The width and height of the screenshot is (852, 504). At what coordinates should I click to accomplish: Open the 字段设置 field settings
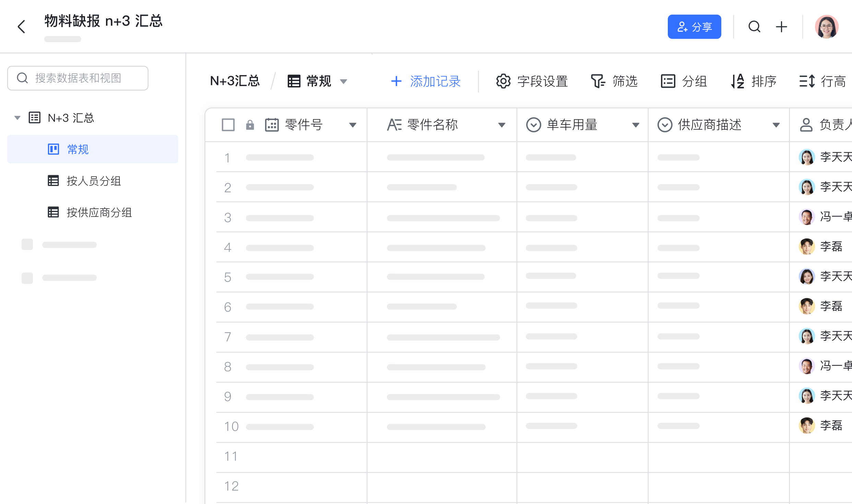click(x=532, y=81)
